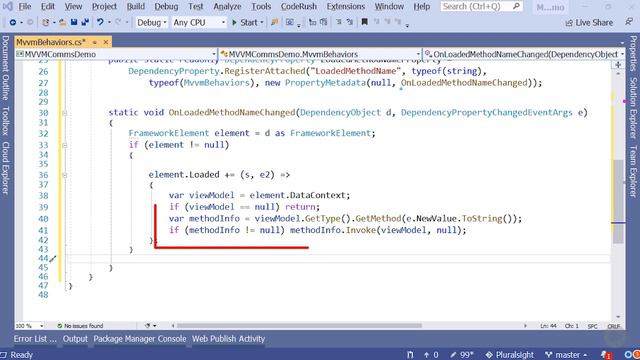Open the Edit menu
Viewport: 640px width, 360px height.
tap(48, 7)
